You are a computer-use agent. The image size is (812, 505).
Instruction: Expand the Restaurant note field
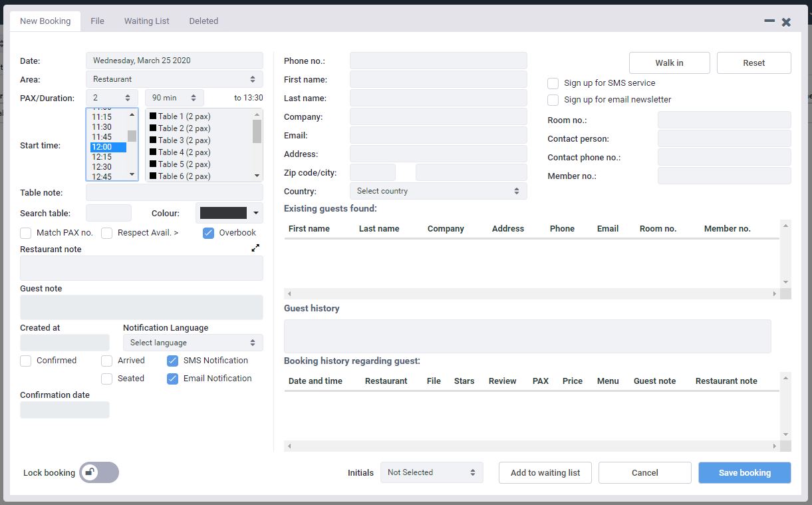tap(255, 248)
